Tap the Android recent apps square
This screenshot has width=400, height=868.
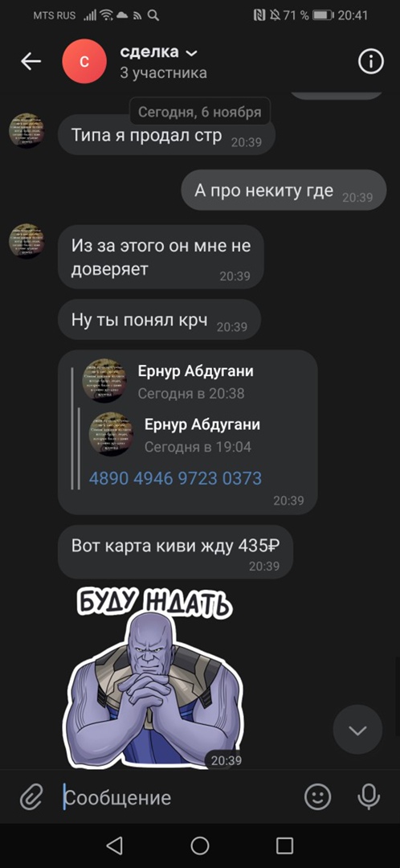pos(284,845)
